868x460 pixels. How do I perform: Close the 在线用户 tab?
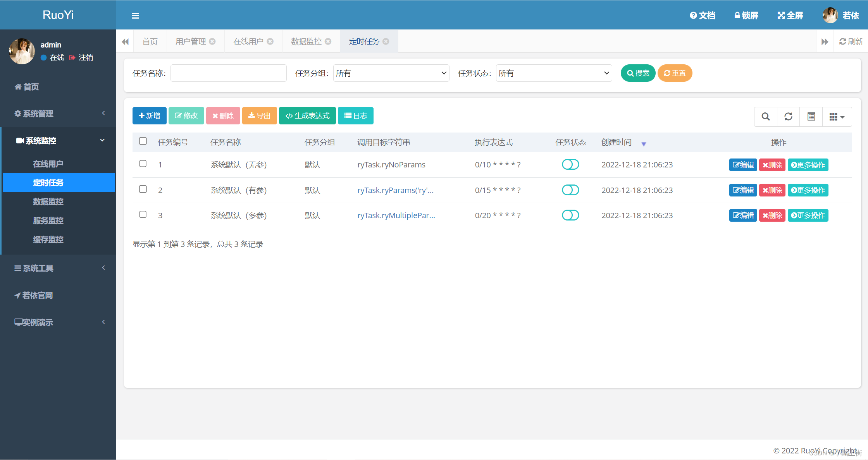[x=270, y=41]
